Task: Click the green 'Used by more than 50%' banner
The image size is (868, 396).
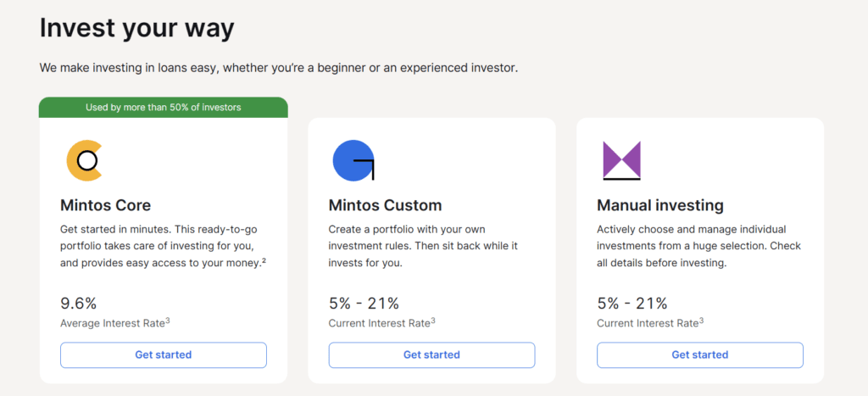Action: coord(164,108)
